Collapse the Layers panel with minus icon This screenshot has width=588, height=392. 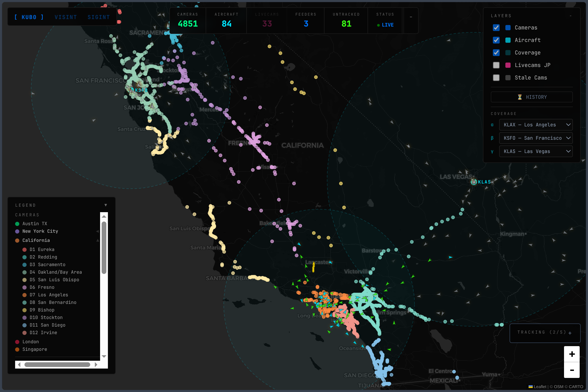(571, 16)
